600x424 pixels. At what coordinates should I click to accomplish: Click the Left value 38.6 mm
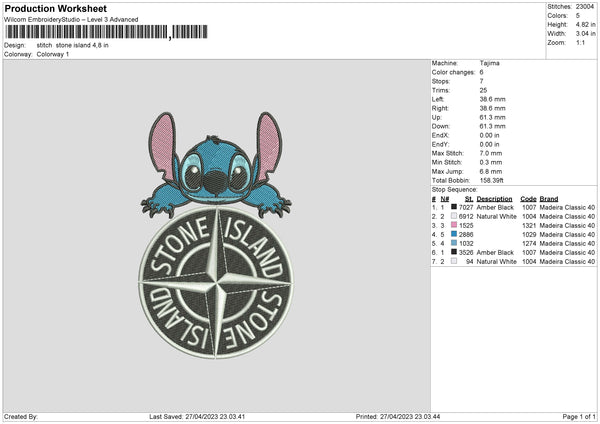point(492,99)
